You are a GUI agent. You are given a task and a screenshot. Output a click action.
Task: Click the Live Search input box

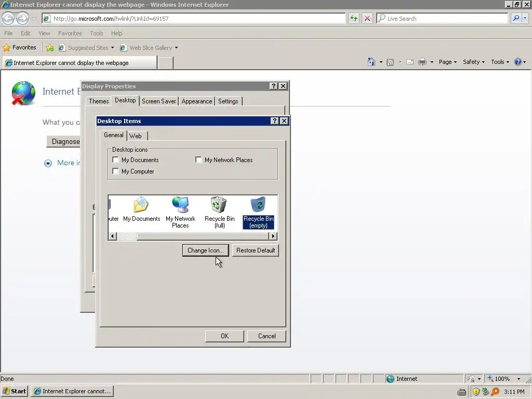click(443, 18)
